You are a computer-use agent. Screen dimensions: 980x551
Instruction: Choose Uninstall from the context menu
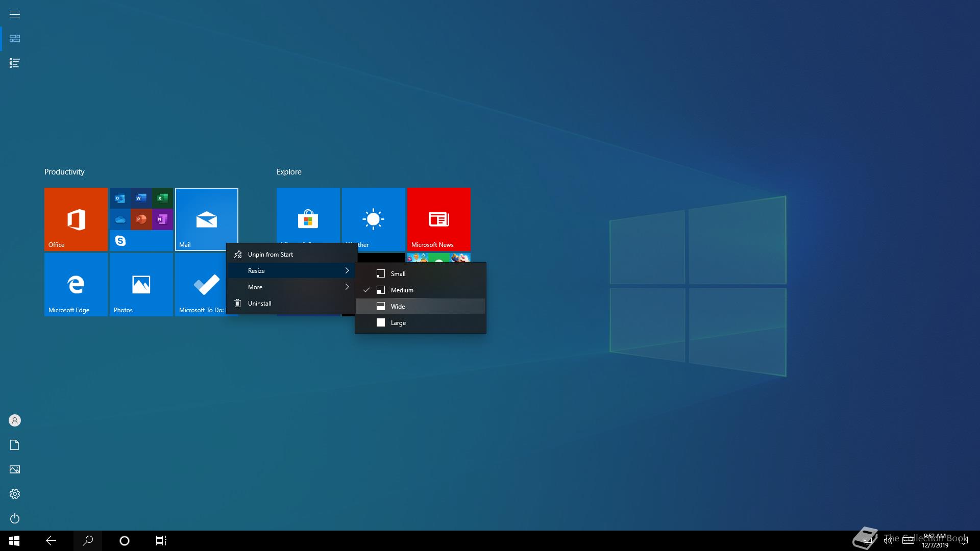coord(291,304)
